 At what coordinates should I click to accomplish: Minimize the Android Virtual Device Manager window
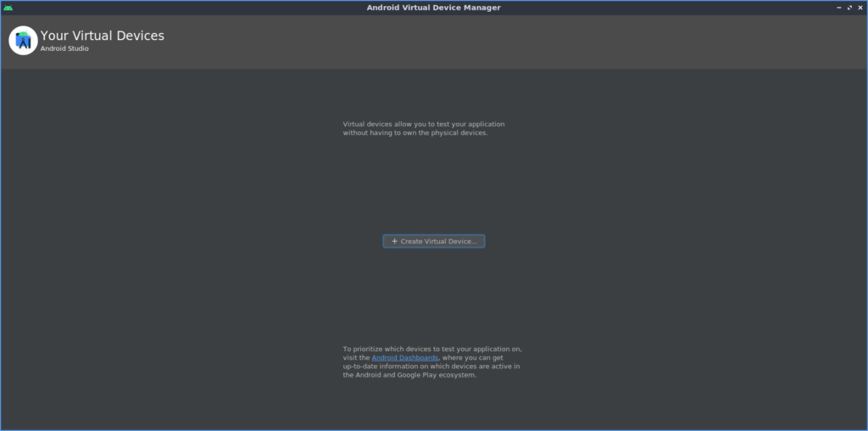point(838,8)
